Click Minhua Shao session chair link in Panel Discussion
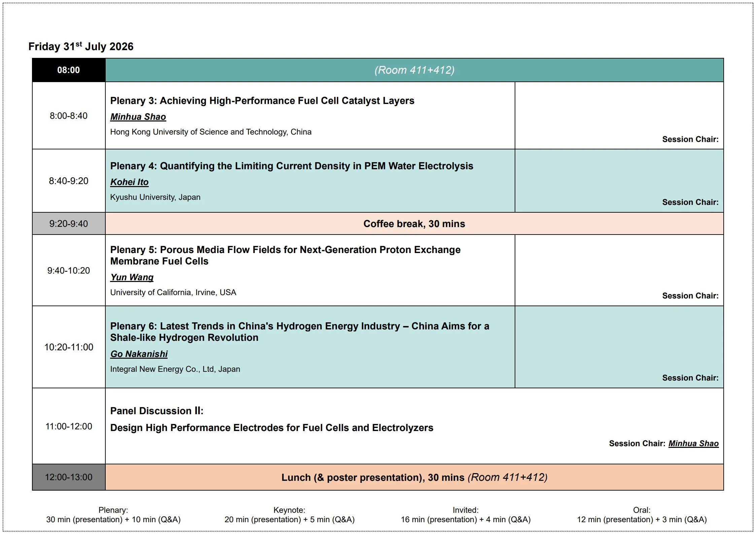The image size is (756, 534). coord(693,443)
